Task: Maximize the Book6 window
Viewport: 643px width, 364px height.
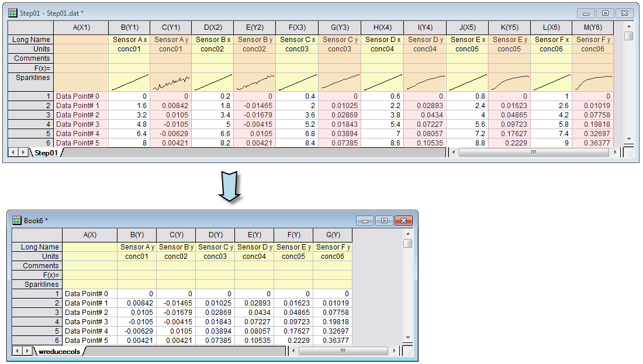Action: pos(384,220)
